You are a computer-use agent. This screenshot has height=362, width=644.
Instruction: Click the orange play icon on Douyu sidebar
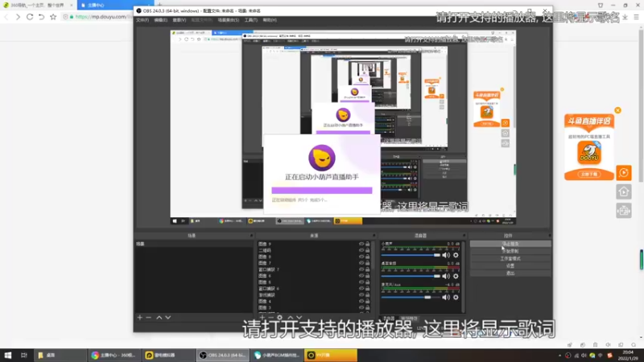tap(623, 173)
